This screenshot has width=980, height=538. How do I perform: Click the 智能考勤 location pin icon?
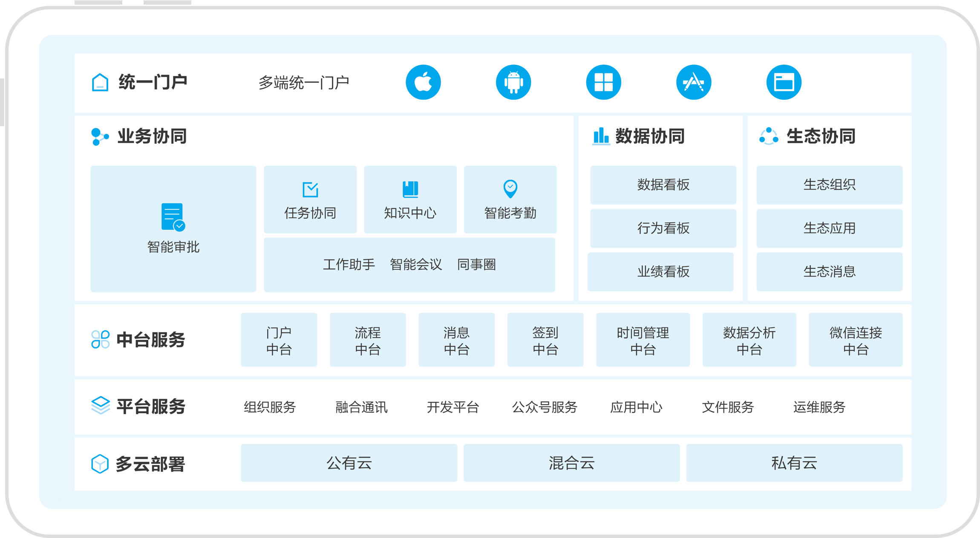(510, 188)
